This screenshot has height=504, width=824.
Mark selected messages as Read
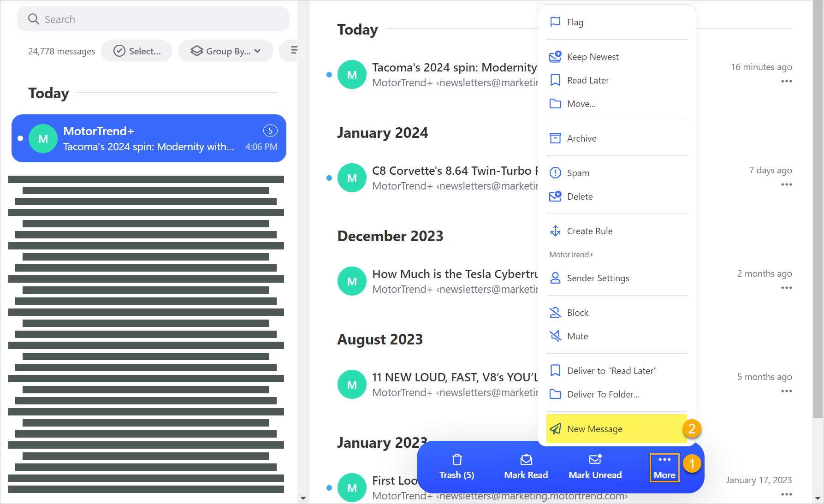click(x=526, y=467)
